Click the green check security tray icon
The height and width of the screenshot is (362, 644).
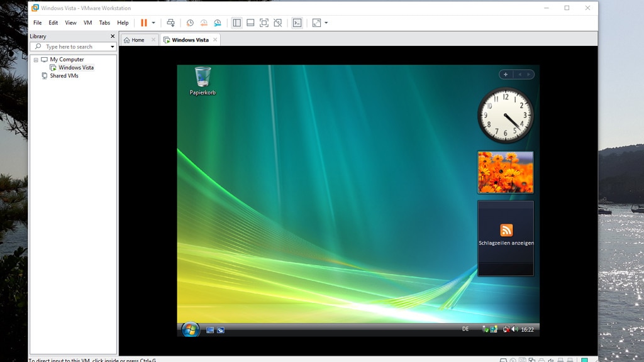point(486,329)
